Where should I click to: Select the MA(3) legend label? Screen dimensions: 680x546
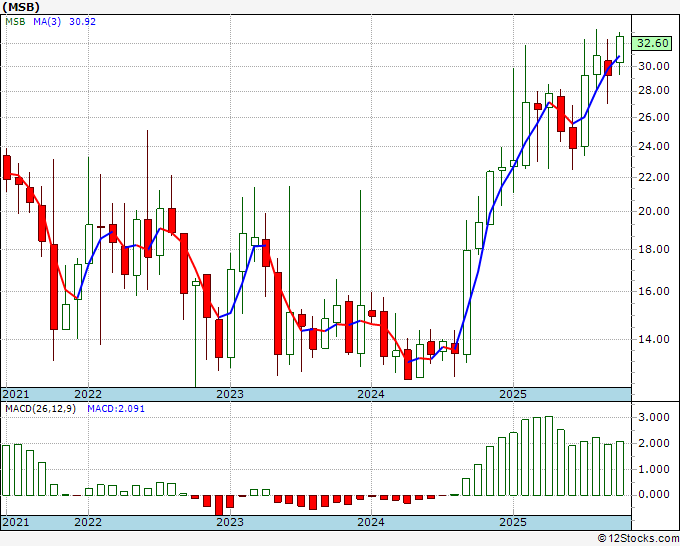[47, 22]
